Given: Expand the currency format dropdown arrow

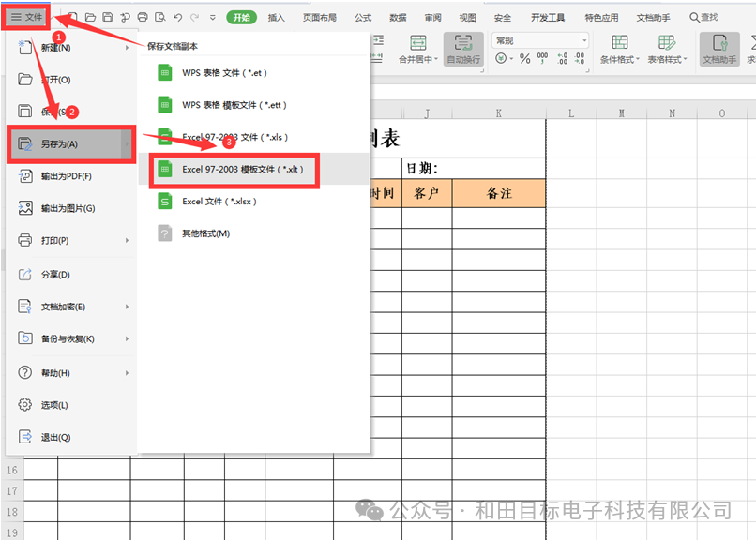Looking at the screenshot, I should tap(511, 59).
